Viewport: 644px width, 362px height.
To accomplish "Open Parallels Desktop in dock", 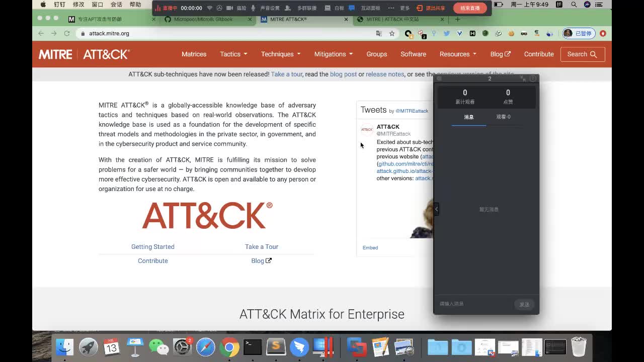I will click(x=323, y=347).
